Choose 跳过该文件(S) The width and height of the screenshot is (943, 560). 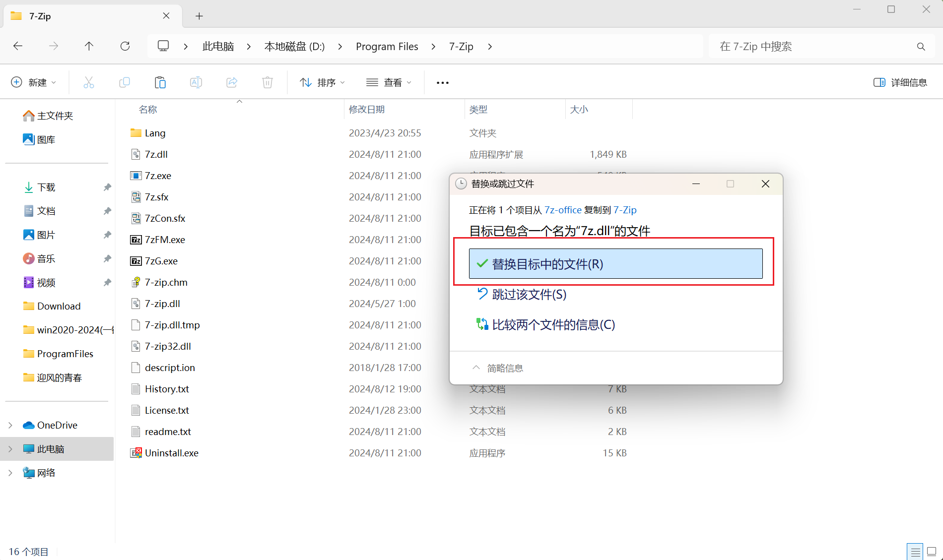point(522,294)
